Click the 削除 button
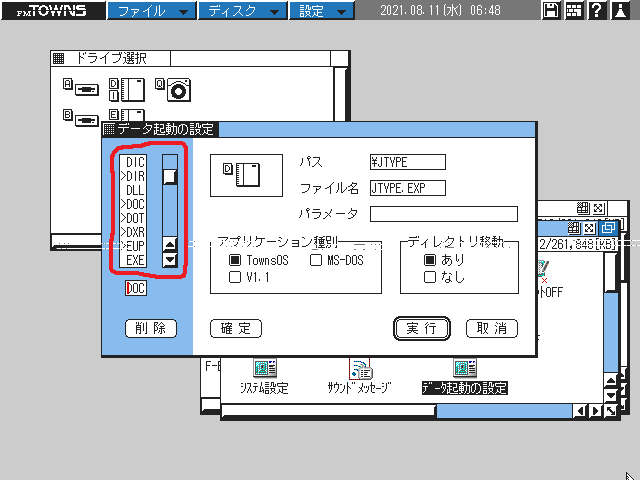Viewport: 640px width, 480px height. click(151, 328)
